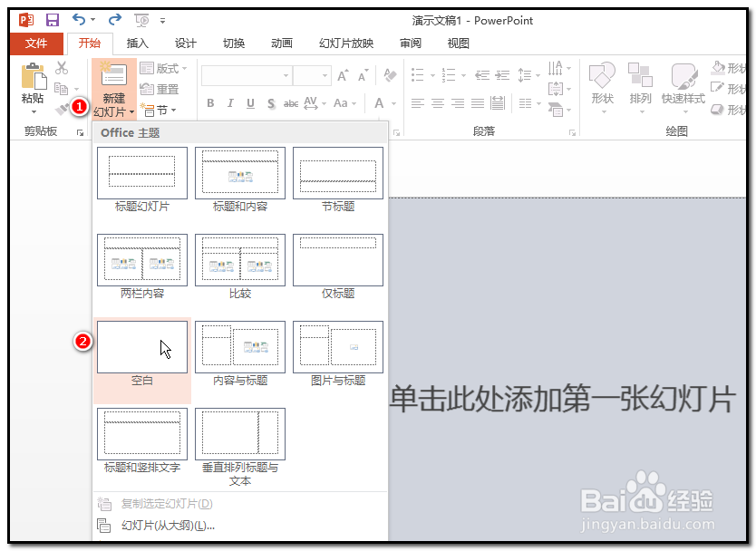756x551 pixels.
Task: Click the Font Color A icon
Action: [x=380, y=103]
